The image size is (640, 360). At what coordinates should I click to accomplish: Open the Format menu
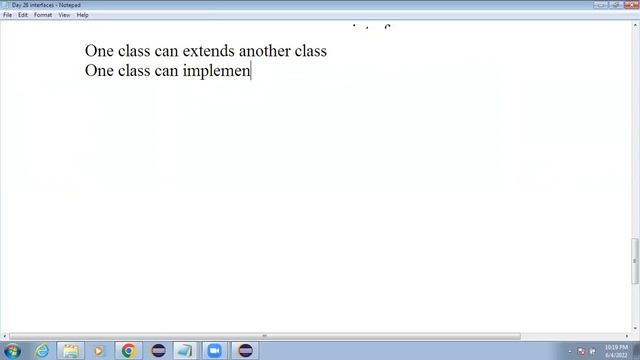point(43,15)
